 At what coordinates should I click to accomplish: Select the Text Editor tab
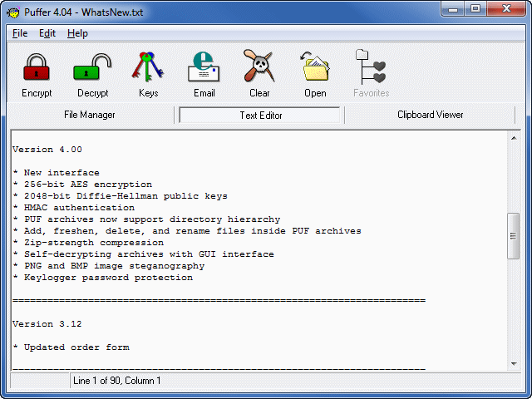tap(260, 116)
